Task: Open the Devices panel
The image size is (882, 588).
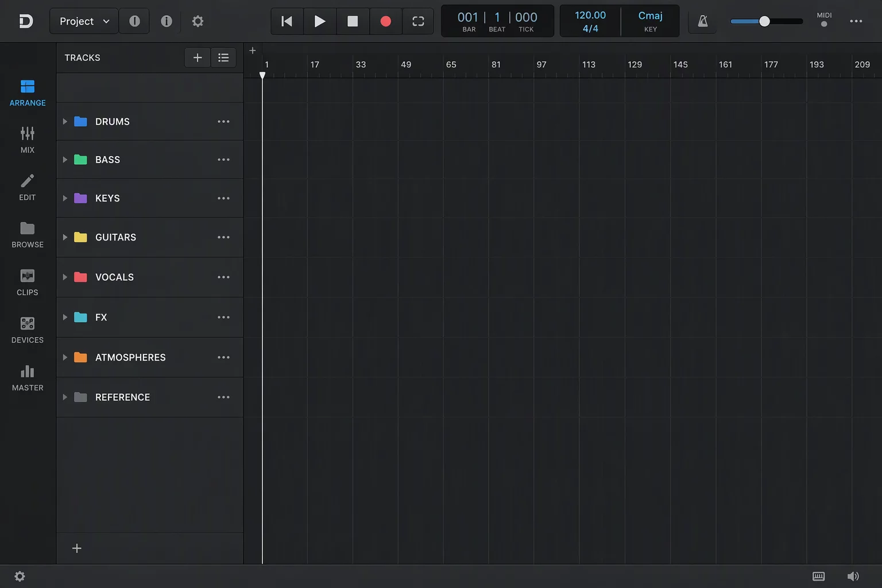Action: click(x=28, y=330)
